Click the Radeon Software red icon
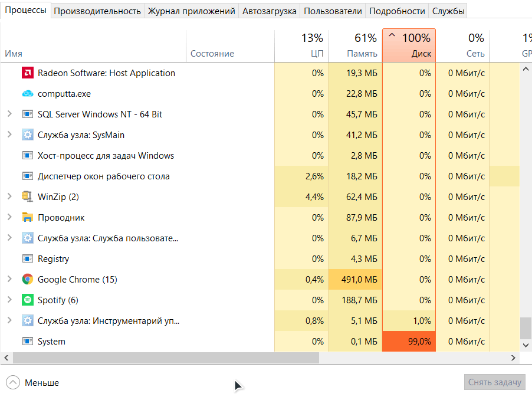 coord(27,73)
